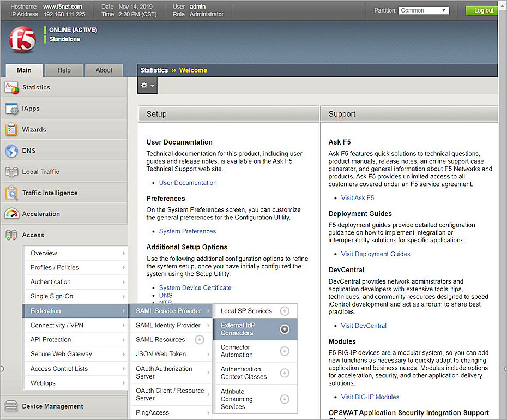Screen dimensions: 507x420
Task: Open the gear settings dropdown
Action: pos(147,85)
